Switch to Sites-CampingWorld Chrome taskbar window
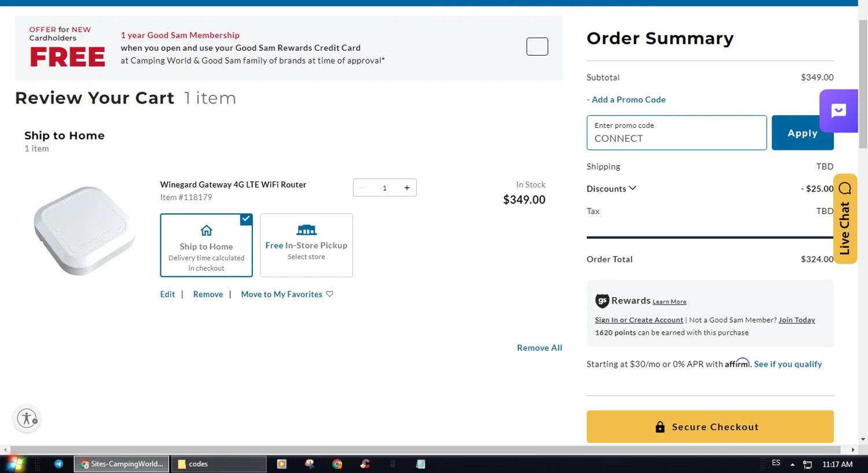The image size is (868, 473). click(x=122, y=464)
